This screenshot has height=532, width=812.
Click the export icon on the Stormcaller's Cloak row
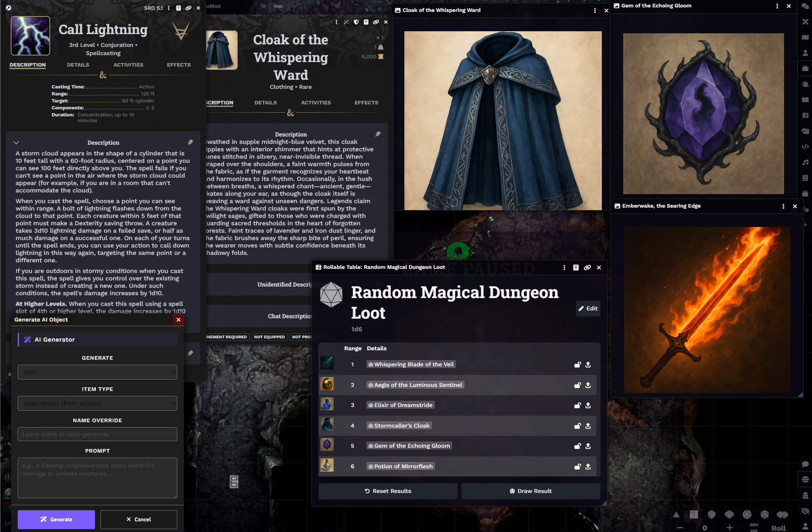(588, 426)
